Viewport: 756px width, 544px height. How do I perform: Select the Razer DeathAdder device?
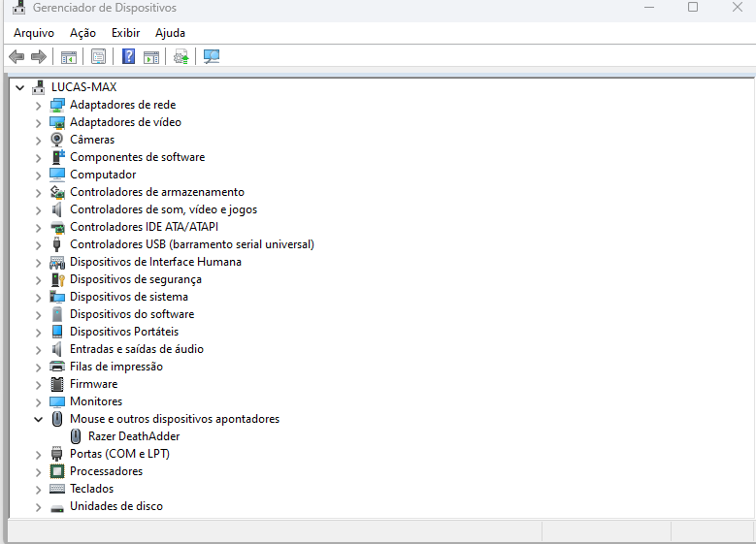tap(134, 436)
